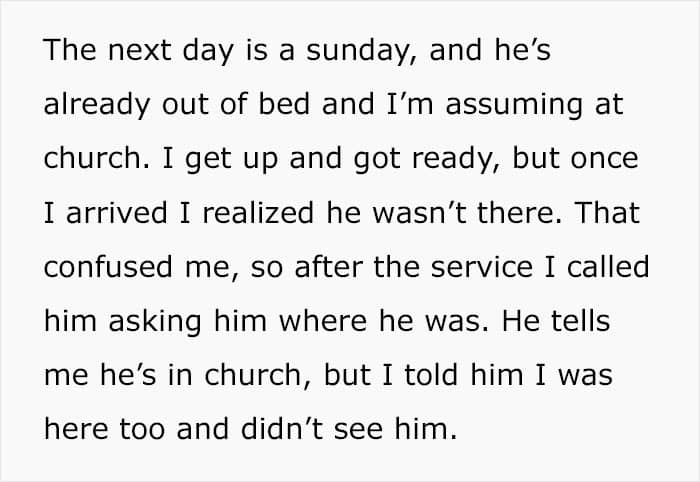Select the word "already"
700x482 pixels.
coord(96,106)
